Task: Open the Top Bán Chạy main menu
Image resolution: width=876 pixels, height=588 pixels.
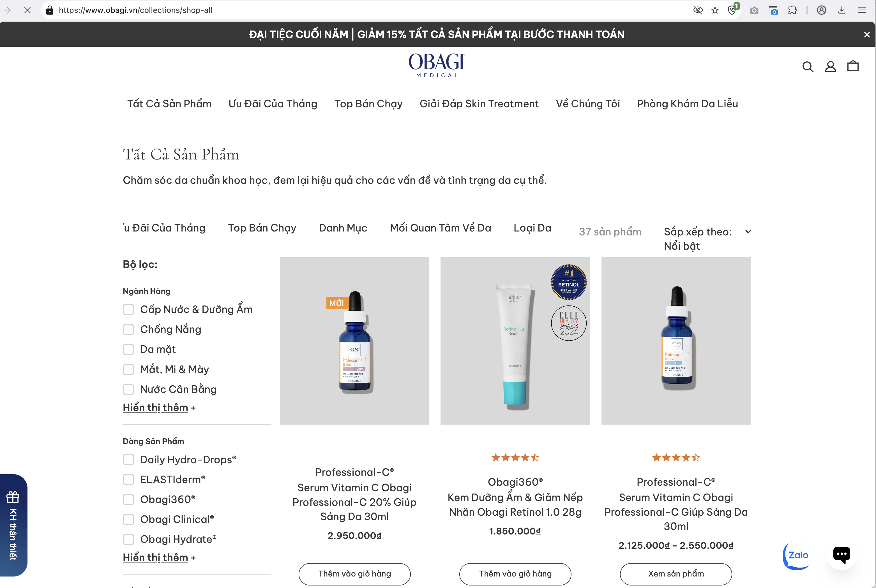Action: click(368, 104)
